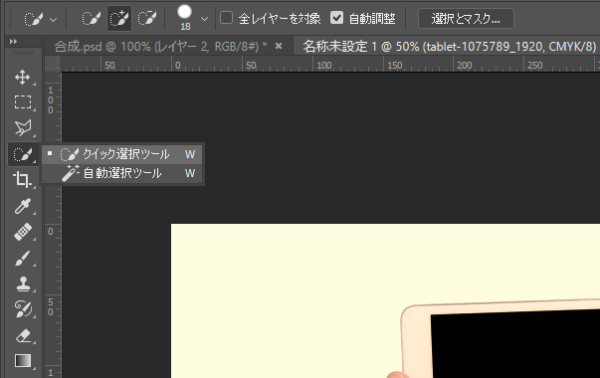This screenshot has height=378, width=600.
Task: Choose Add to selection mode
Action: coord(119,18)
